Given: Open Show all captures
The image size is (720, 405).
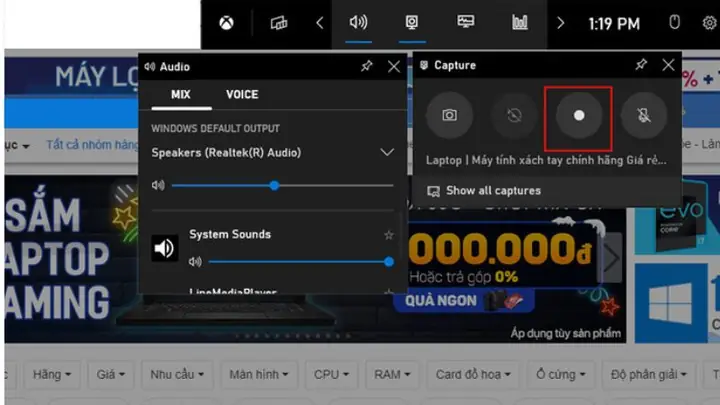Looking at the screenshot, I should (484, 191).
